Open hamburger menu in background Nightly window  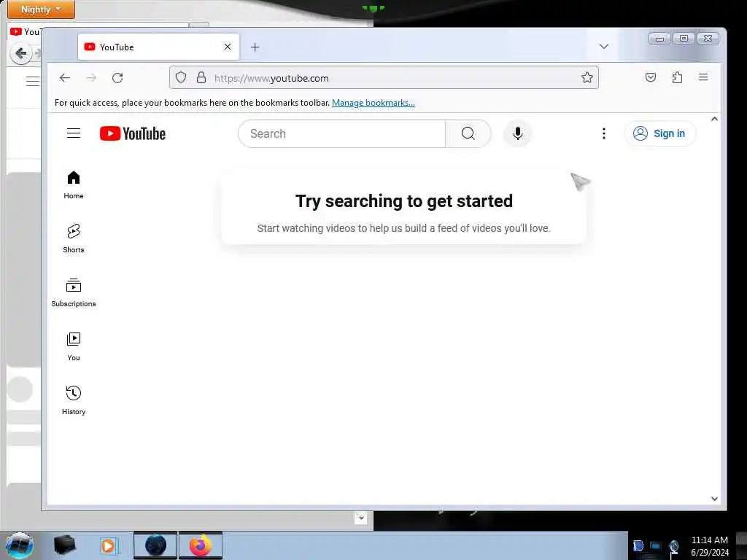tap(32, 81)
